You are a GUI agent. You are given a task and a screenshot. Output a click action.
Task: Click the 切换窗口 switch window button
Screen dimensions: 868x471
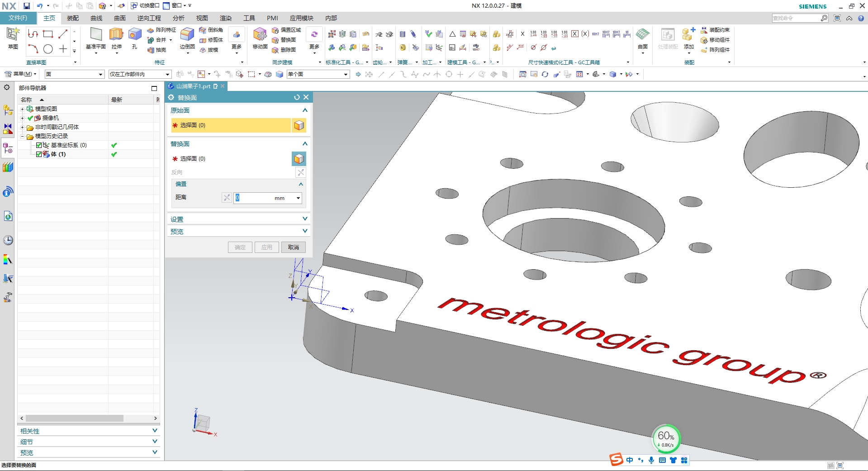click(x=145, y=6)
